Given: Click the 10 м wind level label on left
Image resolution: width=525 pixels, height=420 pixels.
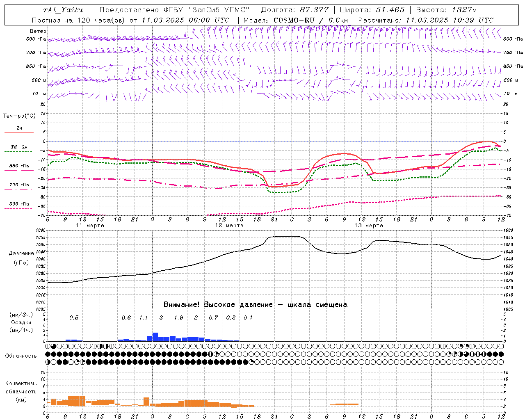Looking at the screenshot, I should 39,94.
